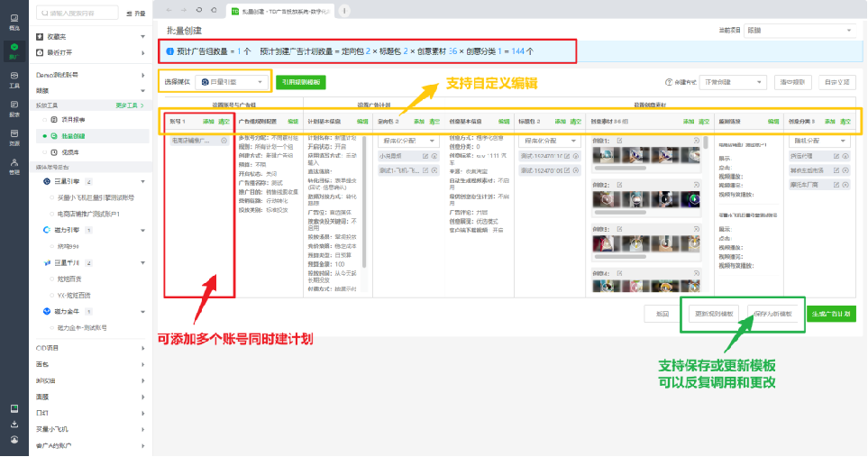Open the 工具 section in dark sidebar

14,79
